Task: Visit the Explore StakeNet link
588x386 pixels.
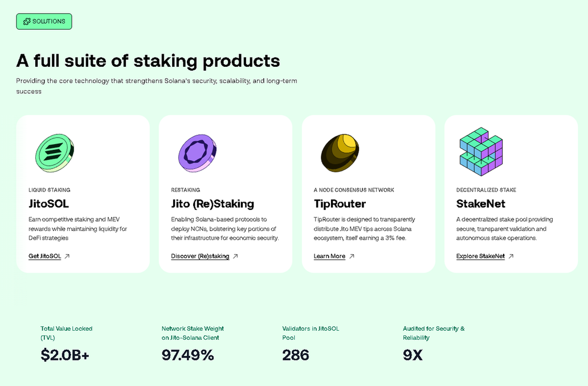Action: click(x=480, y=257)
